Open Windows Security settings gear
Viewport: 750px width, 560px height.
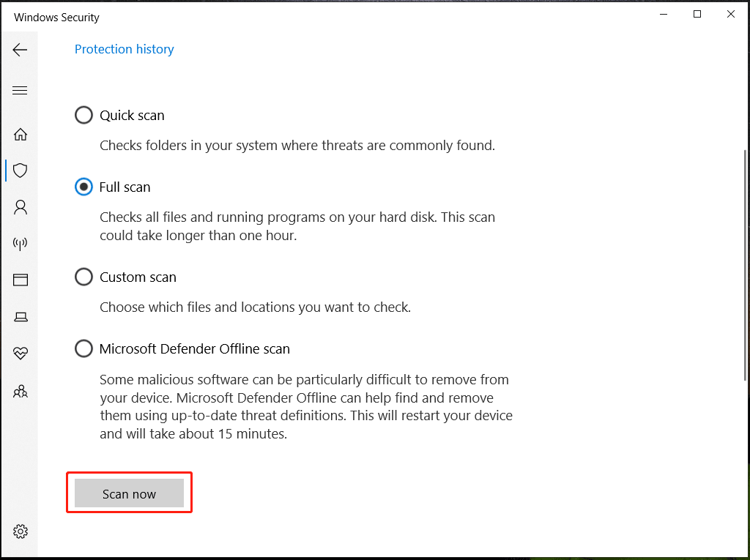coord(20,531)
